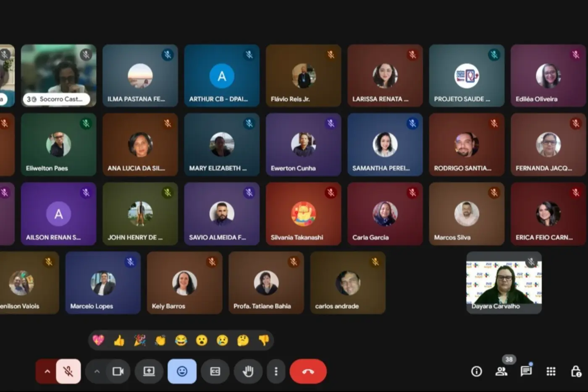Send the thumbs up reaction

click(119, 340)
